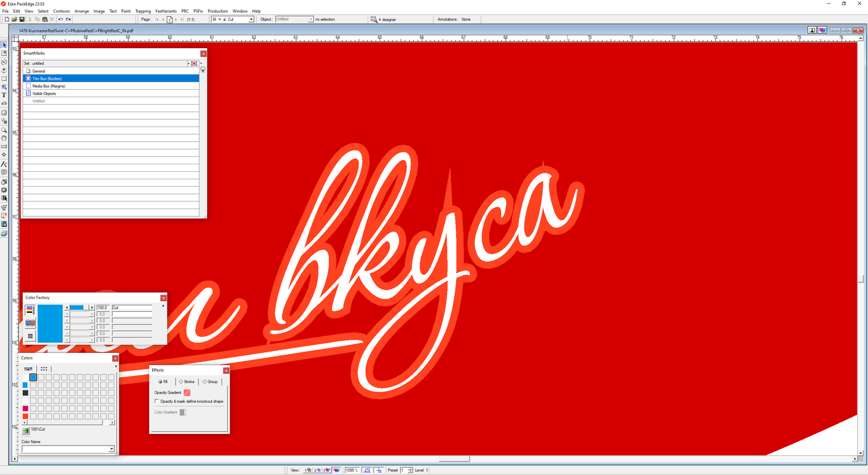Select the rectangle shape tool
Screen dimensions: 868x475
pyautogui.click(x=4, y=79)
